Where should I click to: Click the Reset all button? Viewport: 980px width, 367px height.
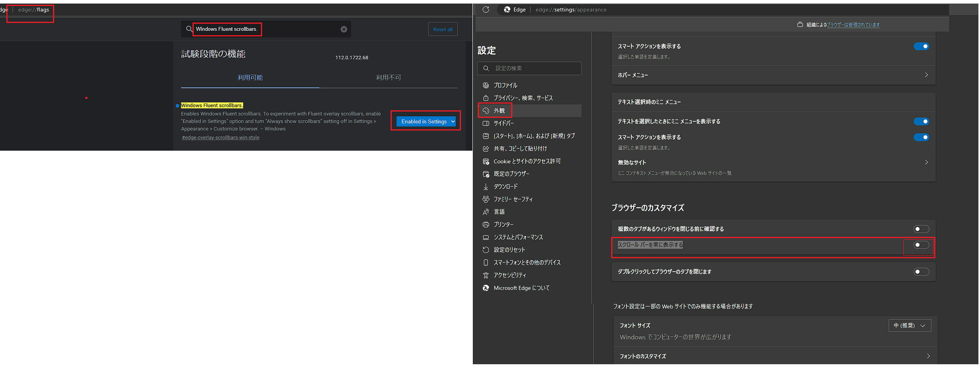(443, 29)
